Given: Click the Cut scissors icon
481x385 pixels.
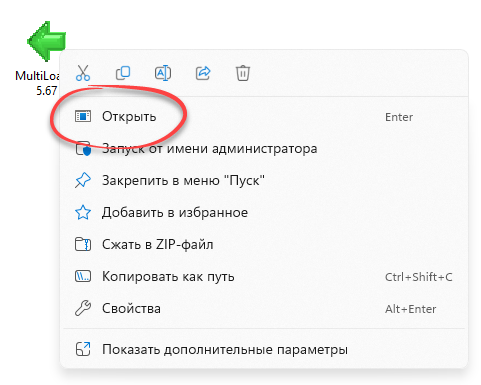Looking at the screenshot, I should point(83,73).
